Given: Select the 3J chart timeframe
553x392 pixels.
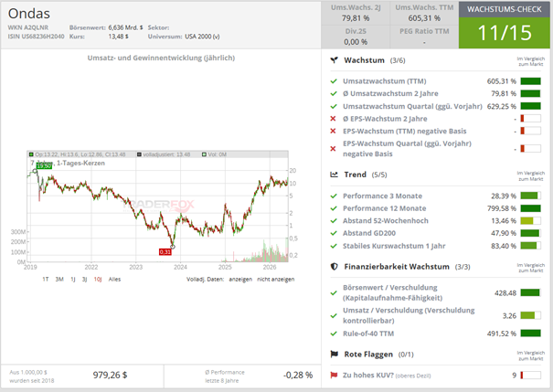Looking at the screenshot, I should pyautogui.click(x=85, y=280).
